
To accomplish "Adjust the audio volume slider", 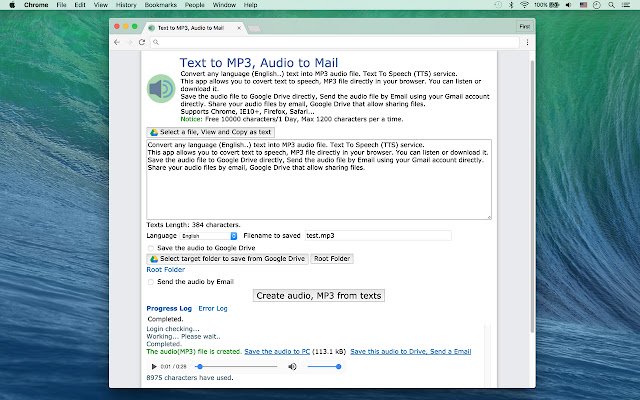I will (x=324, y=367).
